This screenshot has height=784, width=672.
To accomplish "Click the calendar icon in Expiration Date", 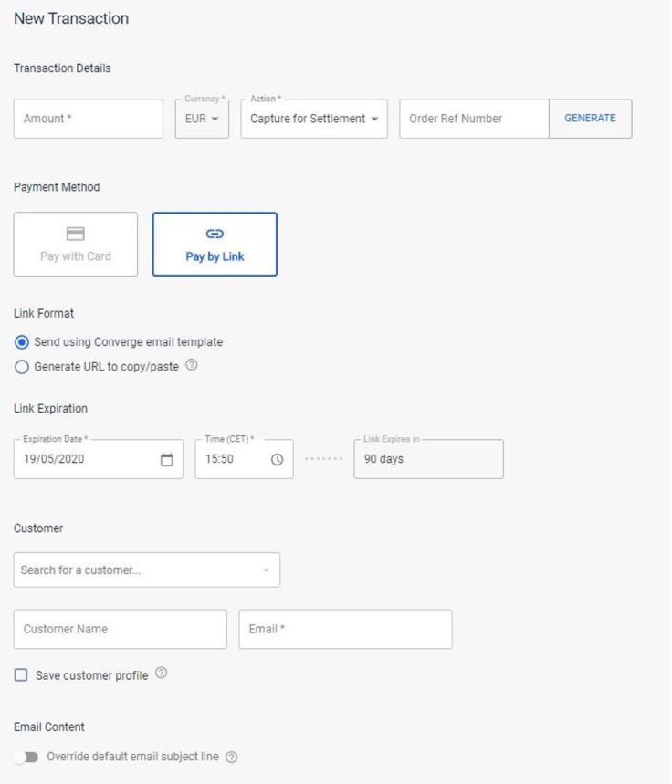I will (166, 460).
